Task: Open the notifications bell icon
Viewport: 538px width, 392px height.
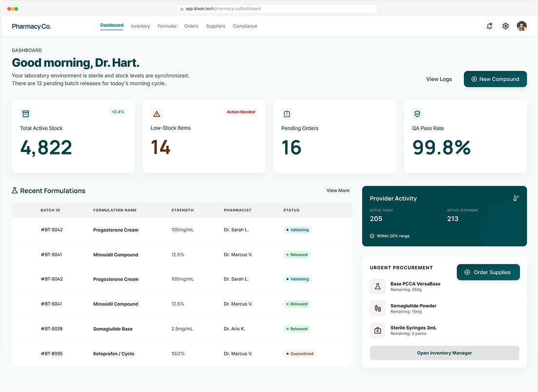Action: pyautogui.click(x=489, y=26)
